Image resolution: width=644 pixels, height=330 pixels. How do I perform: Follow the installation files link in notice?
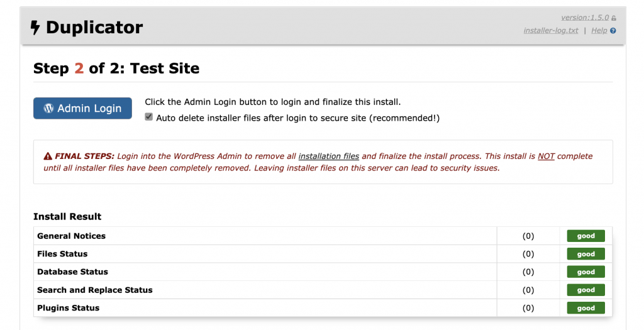tap(329, 156)
